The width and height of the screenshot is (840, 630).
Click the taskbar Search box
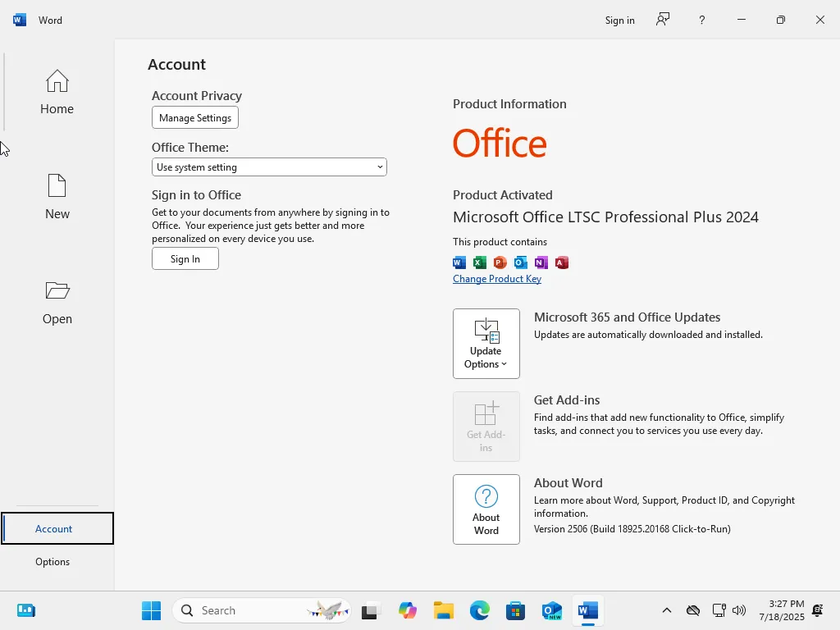pos(262,610)
